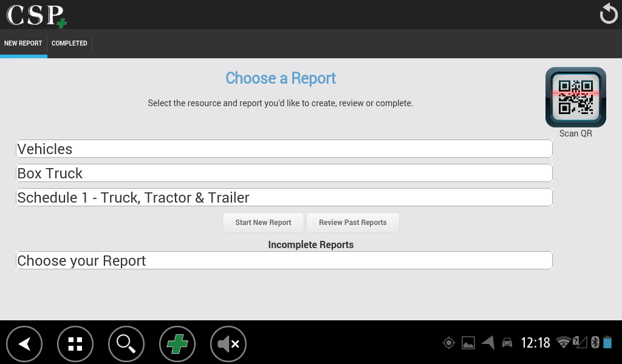Image resolution: width=622 pixels, height=364 pixels.
Task: Tap the navigation arrow status icon
Action: [488, 343]
